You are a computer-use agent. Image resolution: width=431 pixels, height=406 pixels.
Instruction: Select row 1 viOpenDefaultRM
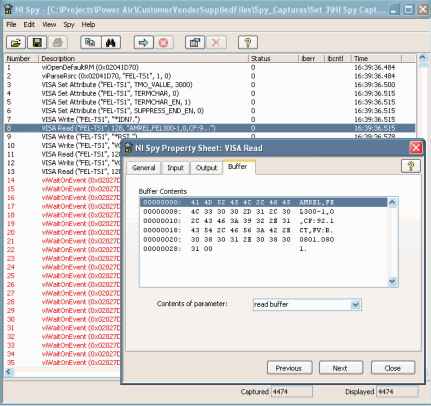pos(210,67)
